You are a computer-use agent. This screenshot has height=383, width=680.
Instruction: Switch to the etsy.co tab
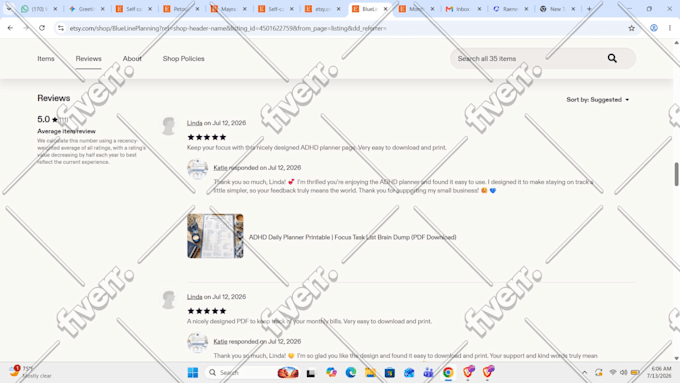[323, 9]
